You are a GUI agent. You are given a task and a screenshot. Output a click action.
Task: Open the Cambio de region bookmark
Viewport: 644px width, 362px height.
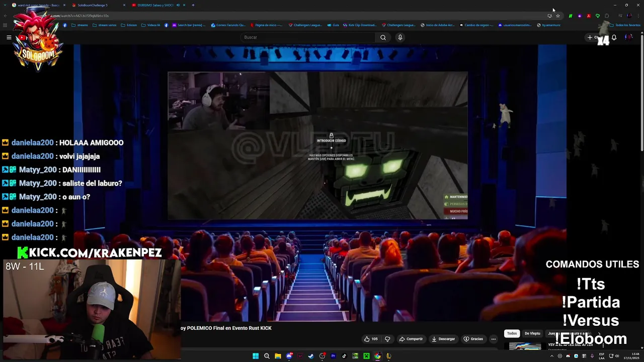click(476, 25)
